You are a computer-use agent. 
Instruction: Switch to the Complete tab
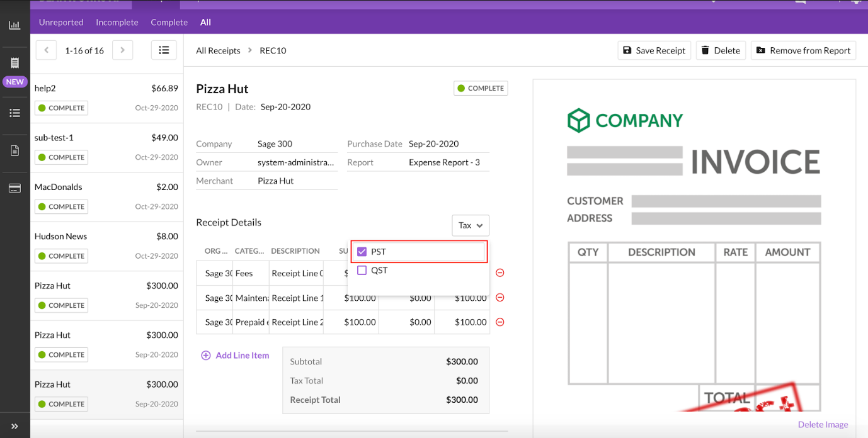point(169,22)
